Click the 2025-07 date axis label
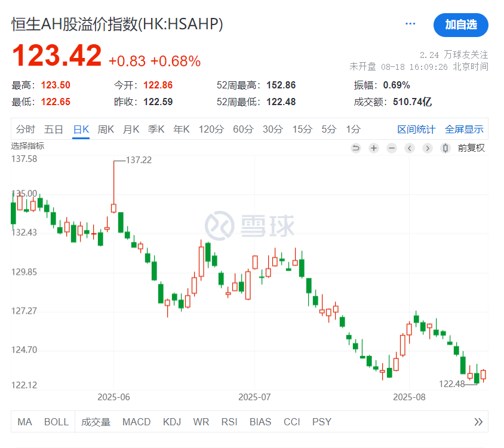 [254, 397]
